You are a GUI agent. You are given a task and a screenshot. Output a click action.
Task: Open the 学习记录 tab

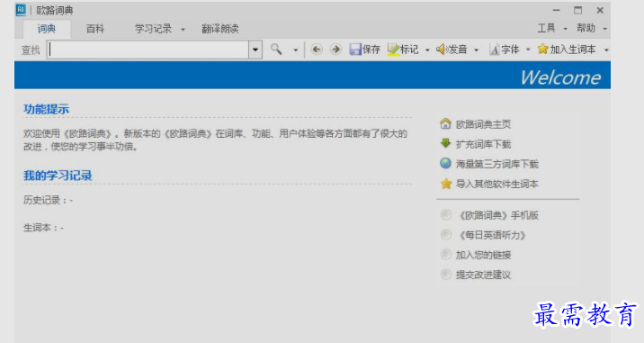153,29
